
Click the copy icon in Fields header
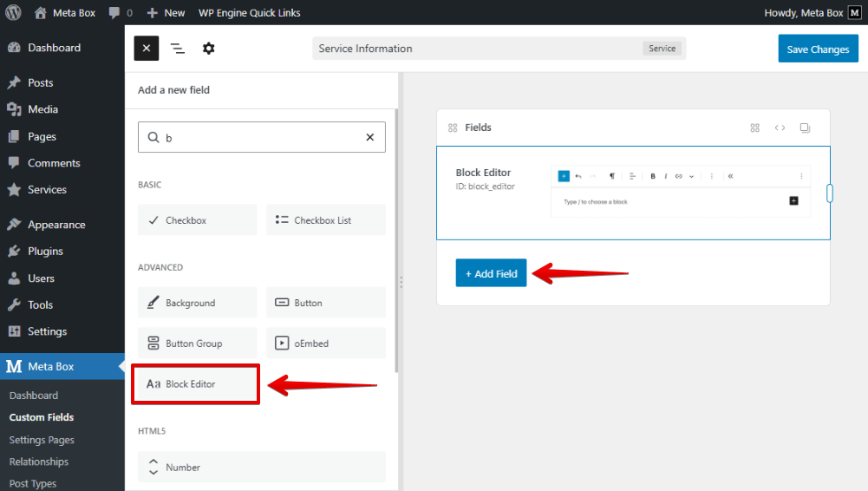click(805, 128)
